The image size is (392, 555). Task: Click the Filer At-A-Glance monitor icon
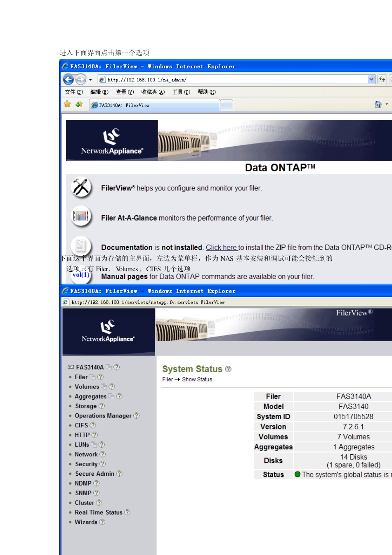[81, 216]
